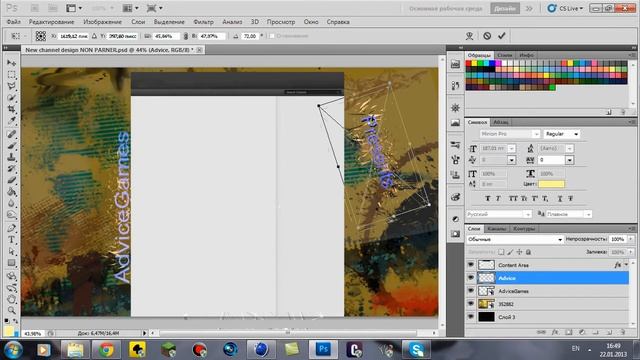Switch to the Абзац tab

click(501, 122)
